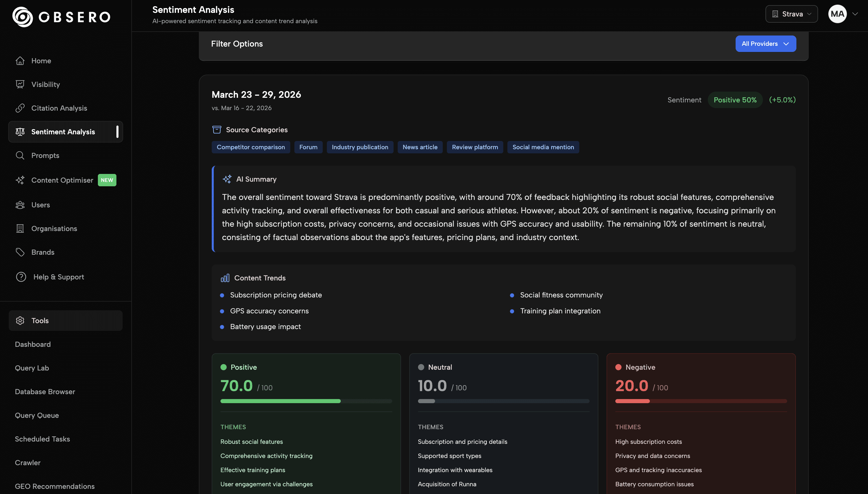
Task: Click the Prompts magnifier icon
Action: point(20,155)
